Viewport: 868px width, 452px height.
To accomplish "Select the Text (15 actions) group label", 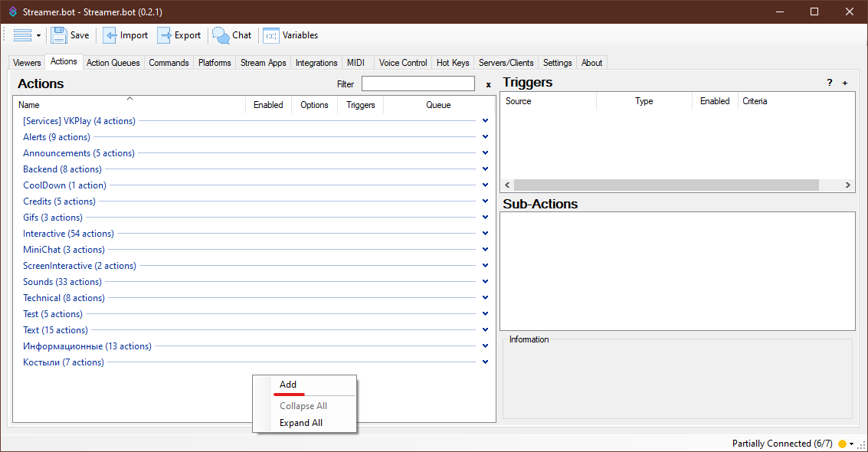I will [55, 329].
